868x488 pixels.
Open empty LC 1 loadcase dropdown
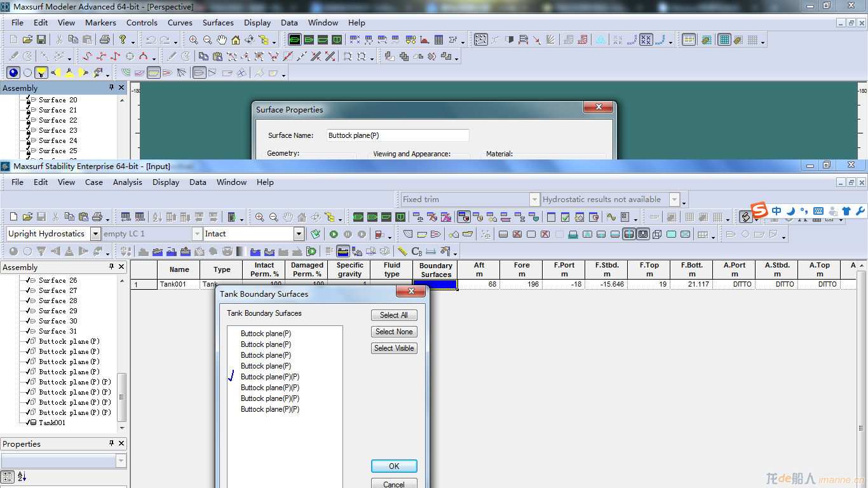[197, 234]
